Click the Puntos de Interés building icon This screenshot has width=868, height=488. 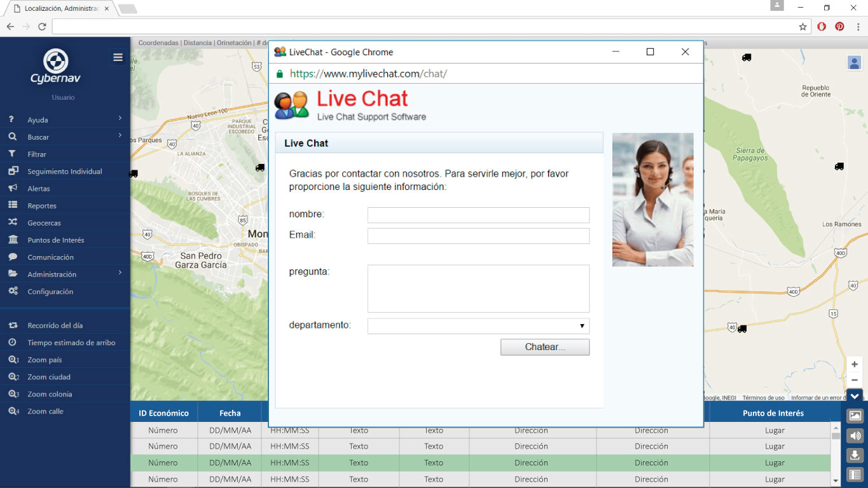tap(13, 240)
